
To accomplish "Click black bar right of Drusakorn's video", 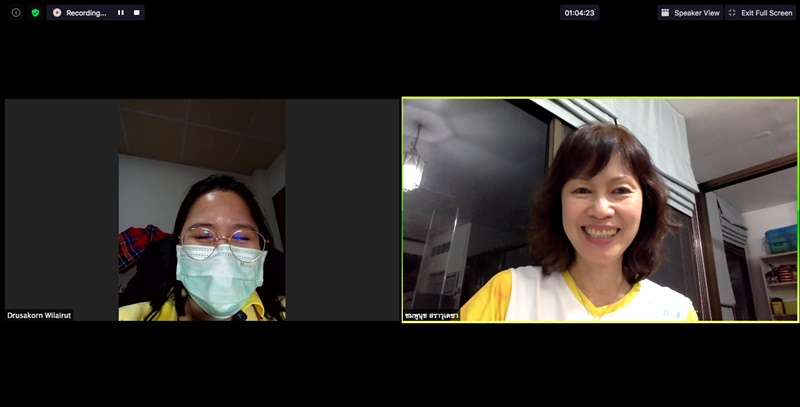I will pyautogui.click(x=342, y=200).
